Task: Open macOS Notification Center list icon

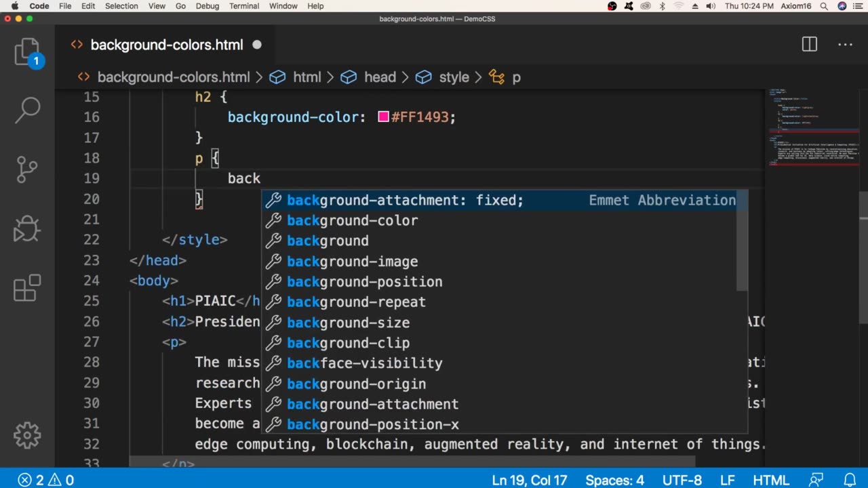Action: click(858, 6)
